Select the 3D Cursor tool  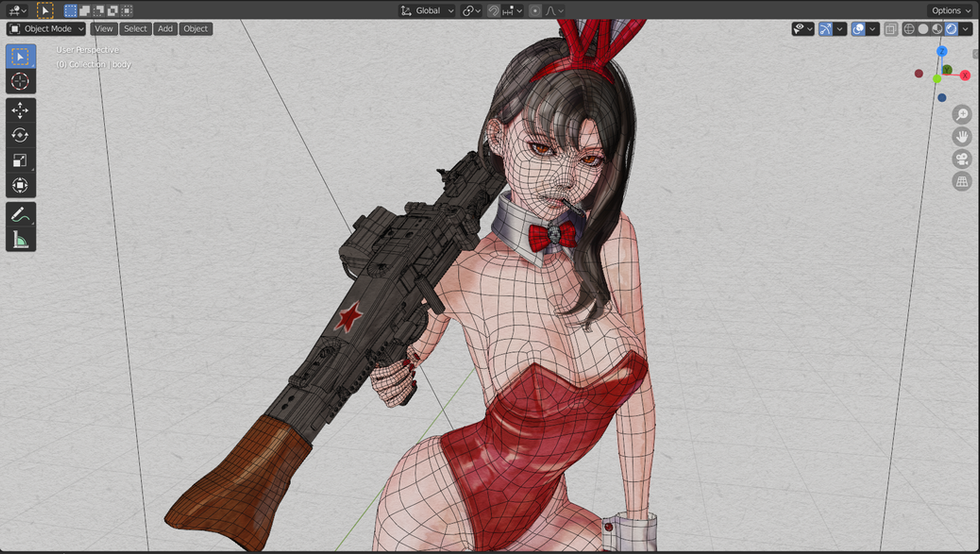click(x=20, y=81)
